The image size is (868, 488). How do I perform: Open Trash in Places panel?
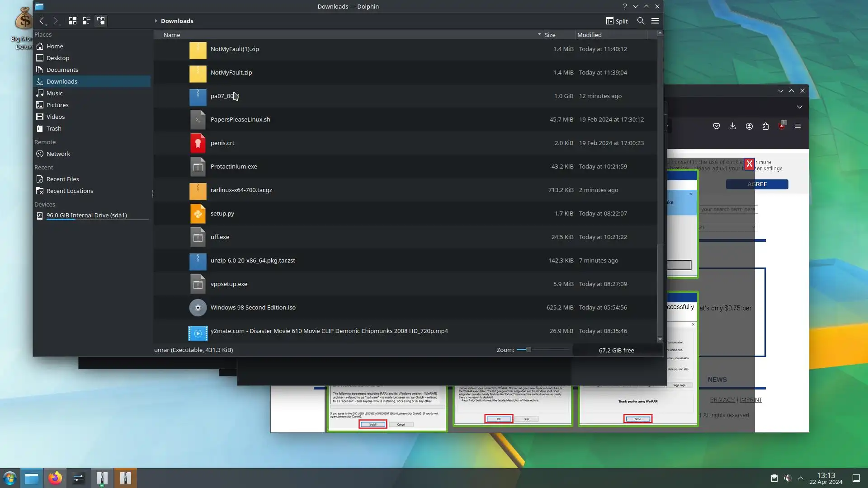pyautogui.click(x=53, y=128)
